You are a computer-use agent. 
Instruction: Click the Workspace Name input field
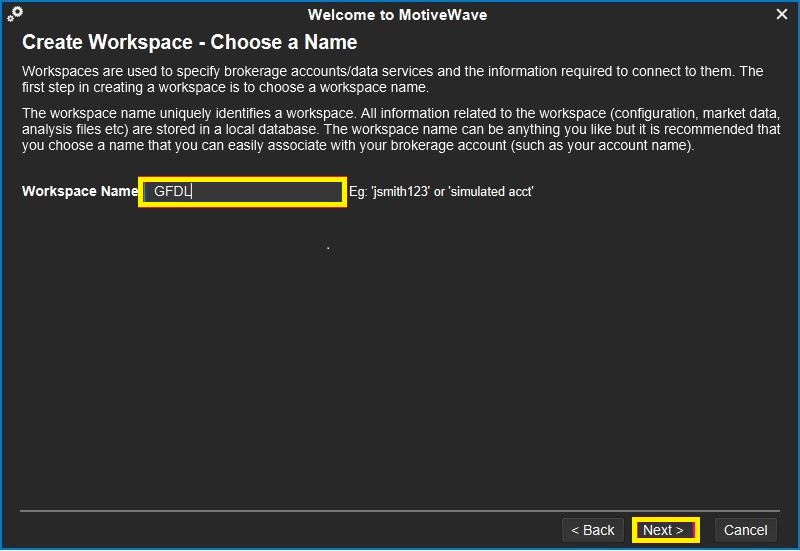242,192
